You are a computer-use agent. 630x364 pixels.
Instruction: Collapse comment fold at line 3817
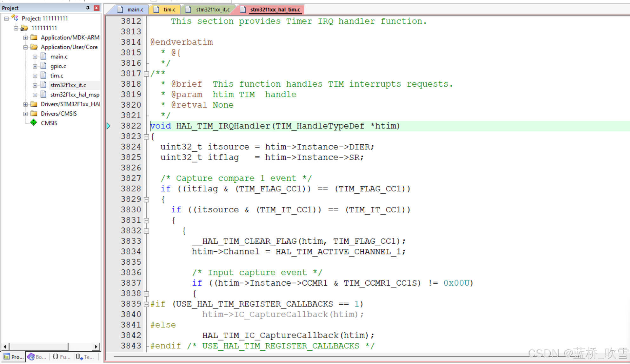(x=146, y=74)
